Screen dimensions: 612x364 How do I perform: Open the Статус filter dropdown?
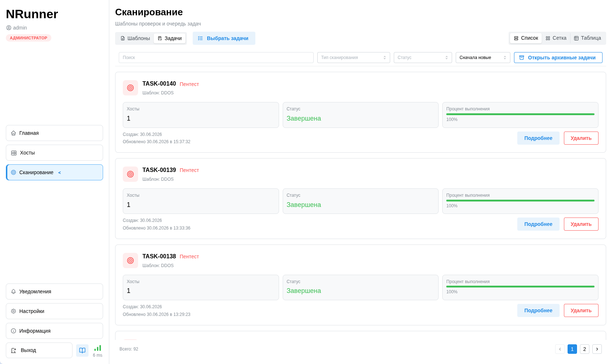(x=423, y=58)
